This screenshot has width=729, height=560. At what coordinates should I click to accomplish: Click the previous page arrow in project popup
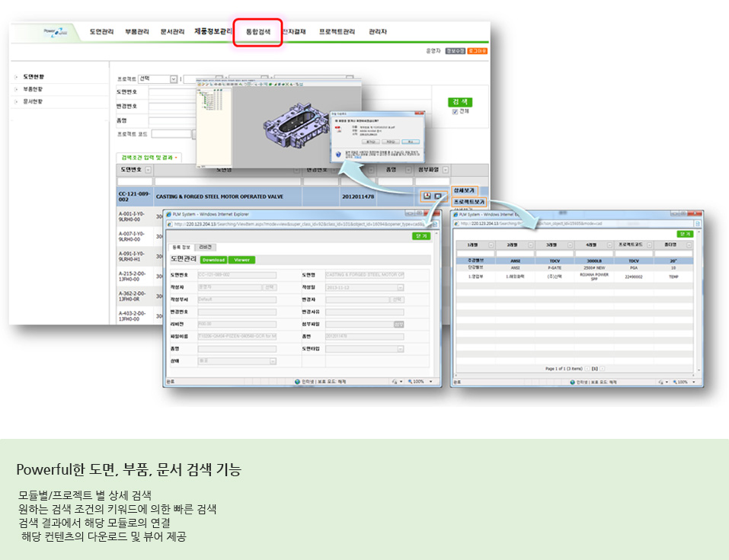coord(586,368)
